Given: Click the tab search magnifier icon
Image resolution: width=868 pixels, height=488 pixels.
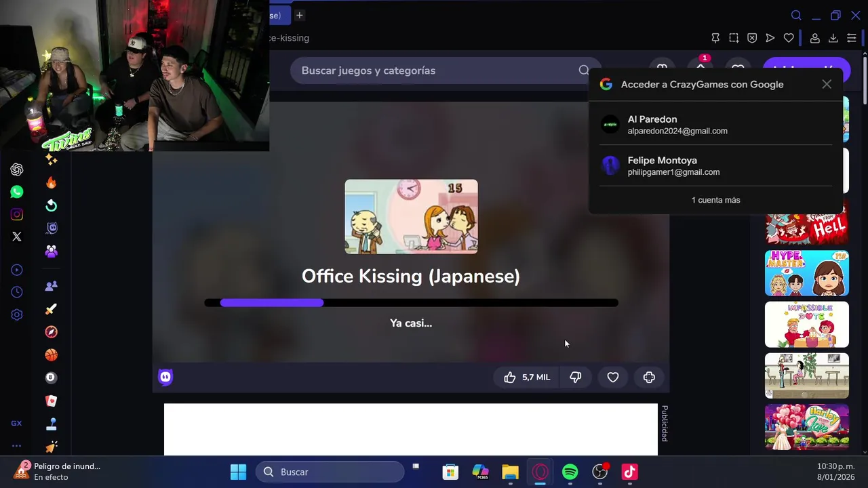Looking at the screenshot, I should 797,16.
